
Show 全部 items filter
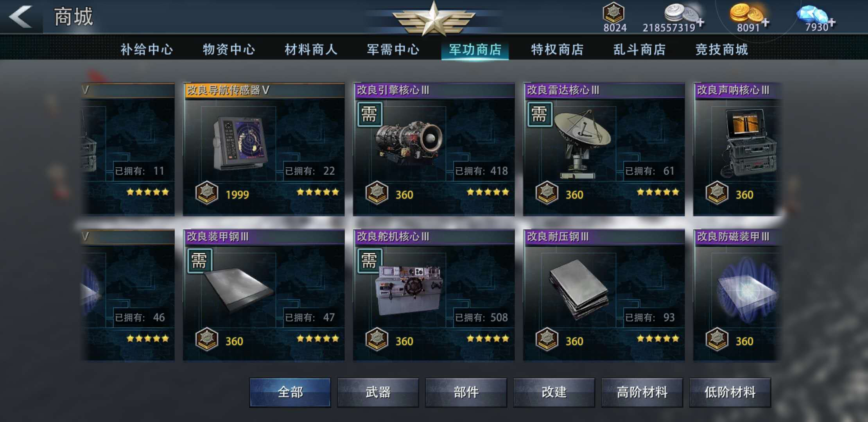point(290,392)
